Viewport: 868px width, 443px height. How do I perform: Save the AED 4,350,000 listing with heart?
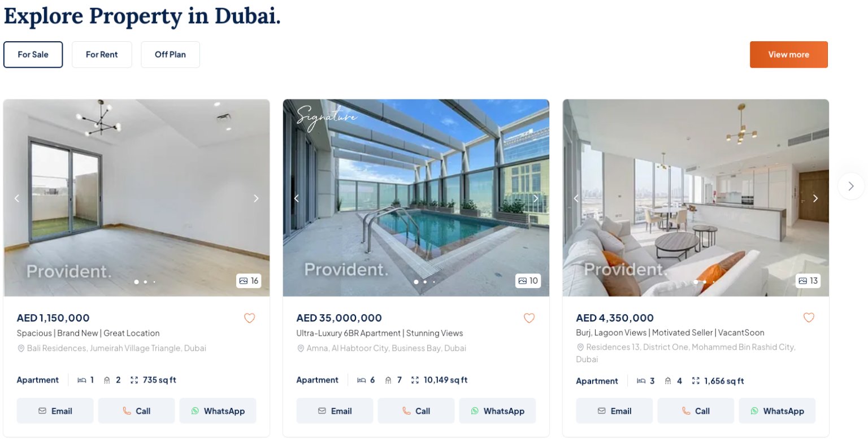coord(809,318)
